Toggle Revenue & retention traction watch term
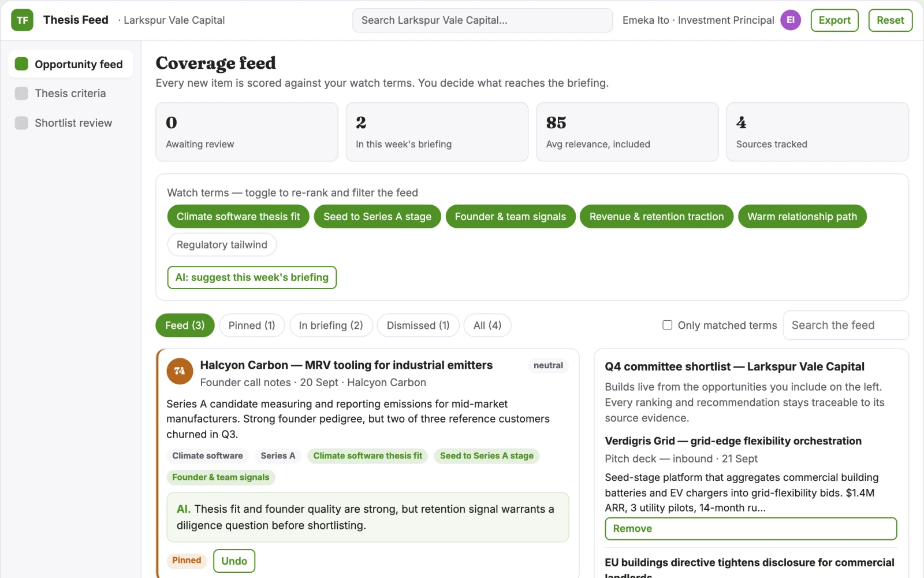The image size is (924, 578). (657, 217)
